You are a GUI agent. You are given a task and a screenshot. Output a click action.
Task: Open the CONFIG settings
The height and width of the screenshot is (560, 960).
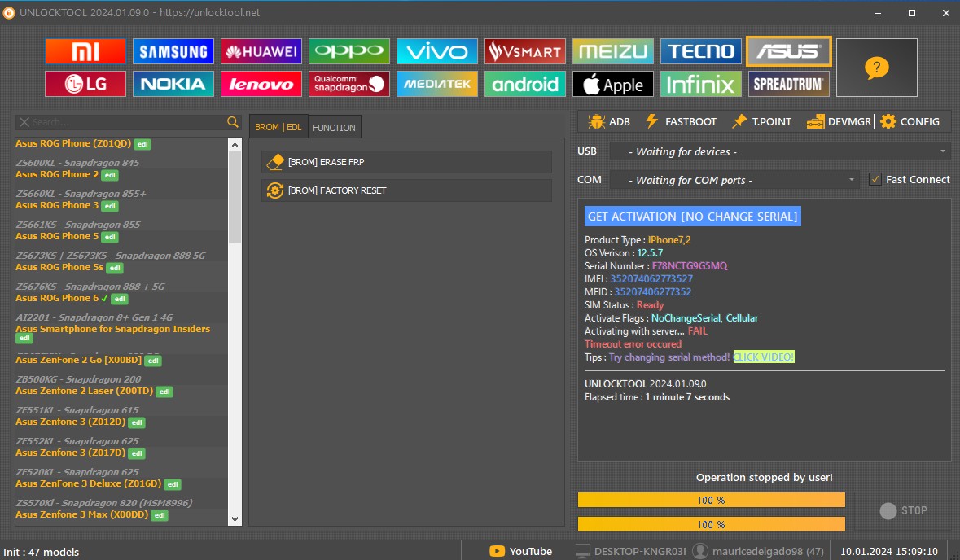(x=910, y=121)
